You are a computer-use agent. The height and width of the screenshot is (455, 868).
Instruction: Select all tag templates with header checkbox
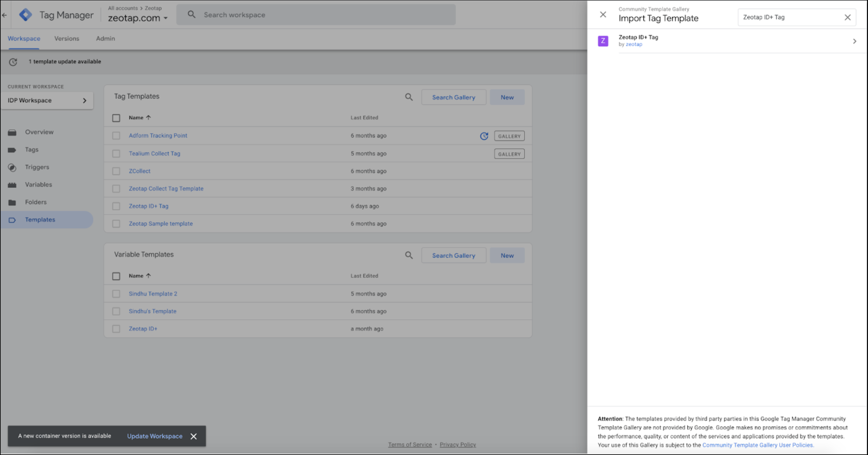[116, 118]
